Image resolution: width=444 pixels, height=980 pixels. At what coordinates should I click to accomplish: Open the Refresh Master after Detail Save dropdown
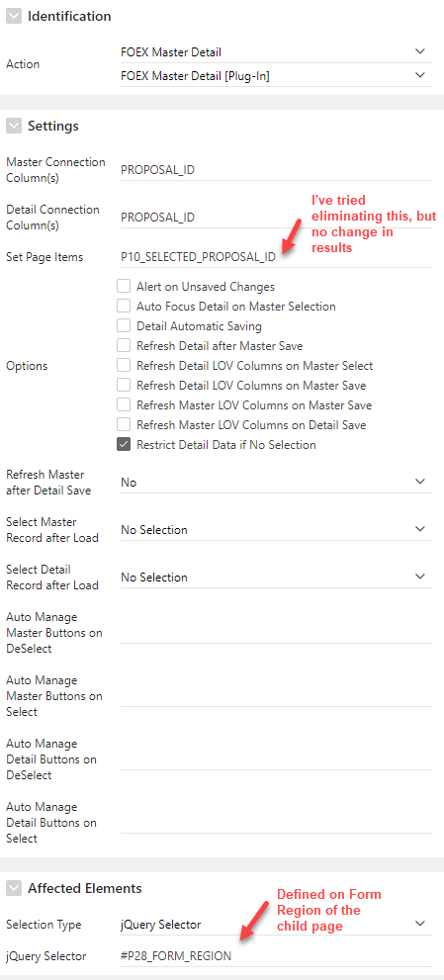coord(276,483)
